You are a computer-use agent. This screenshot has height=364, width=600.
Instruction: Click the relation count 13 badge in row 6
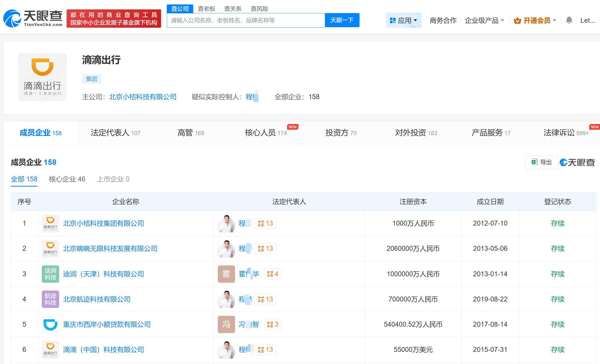tap(265, 350)
